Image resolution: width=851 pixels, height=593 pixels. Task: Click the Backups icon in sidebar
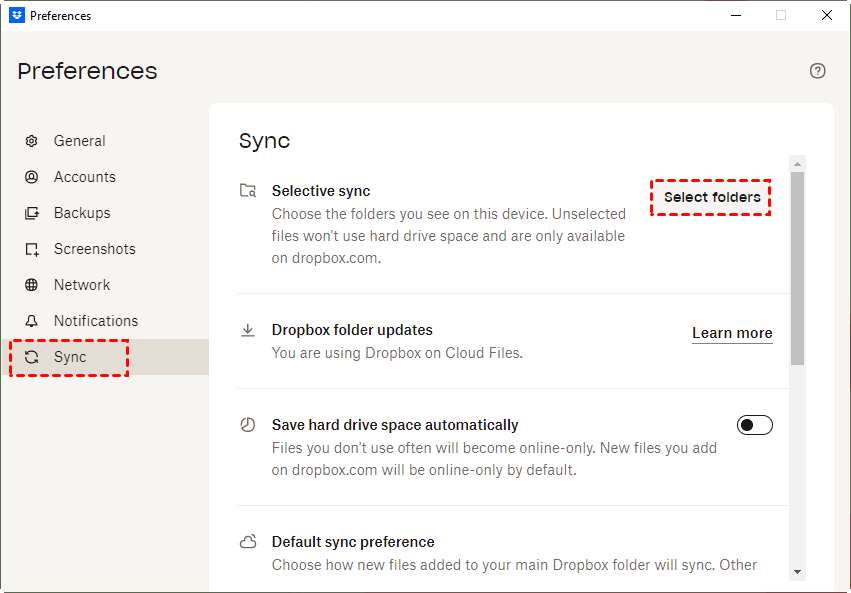(32, 213)
